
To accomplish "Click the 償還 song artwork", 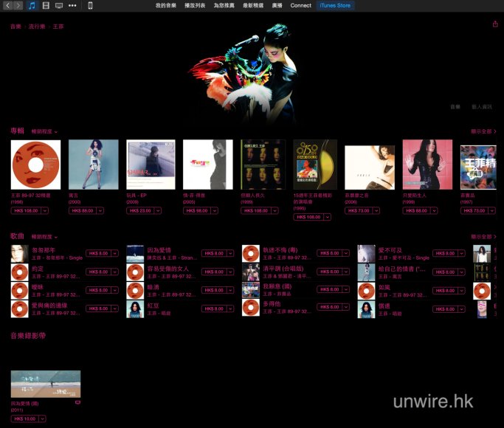I will click(367, 309).
